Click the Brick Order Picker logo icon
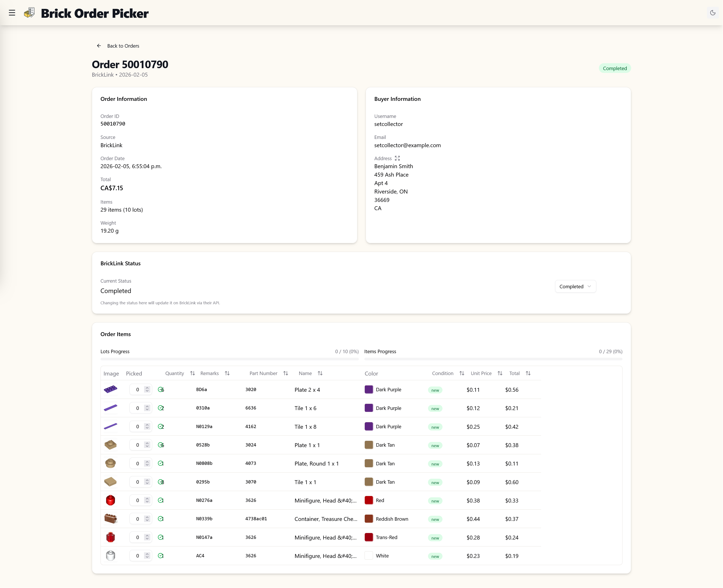The image size is (723, 588). coord(29,13)
